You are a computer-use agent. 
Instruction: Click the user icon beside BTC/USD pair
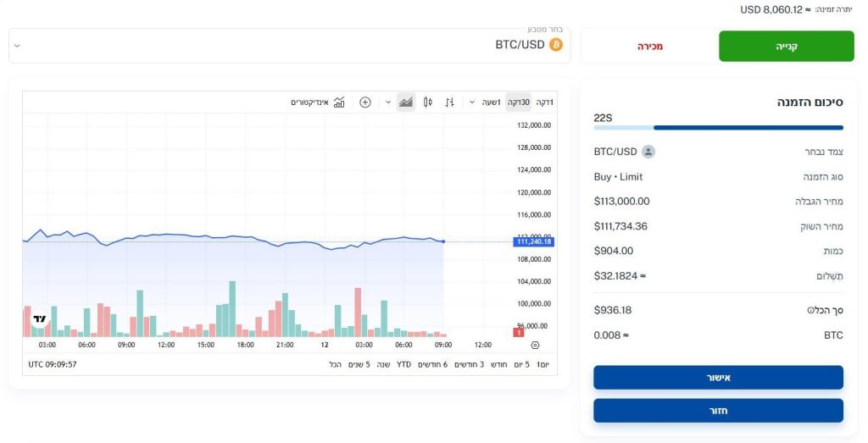648,152
